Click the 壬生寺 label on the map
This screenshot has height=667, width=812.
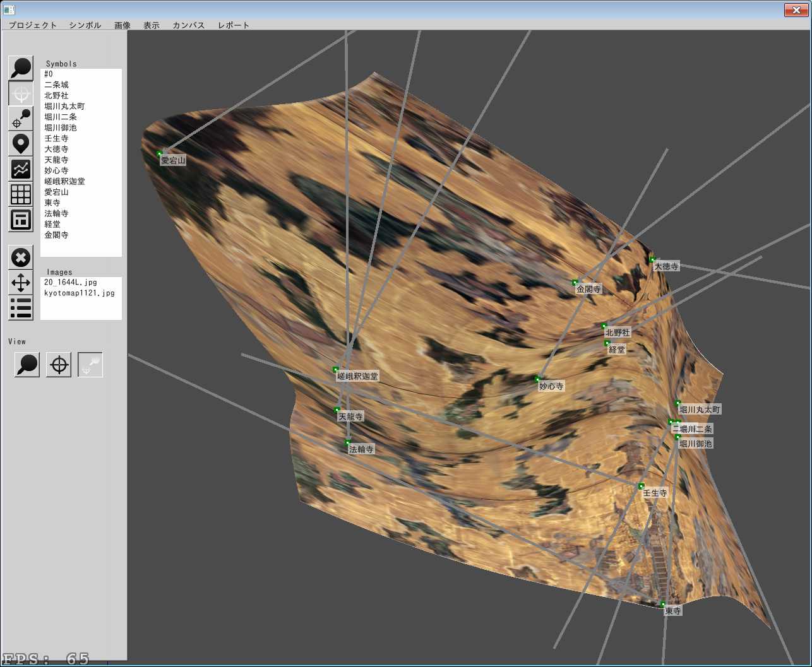(655, 493)
